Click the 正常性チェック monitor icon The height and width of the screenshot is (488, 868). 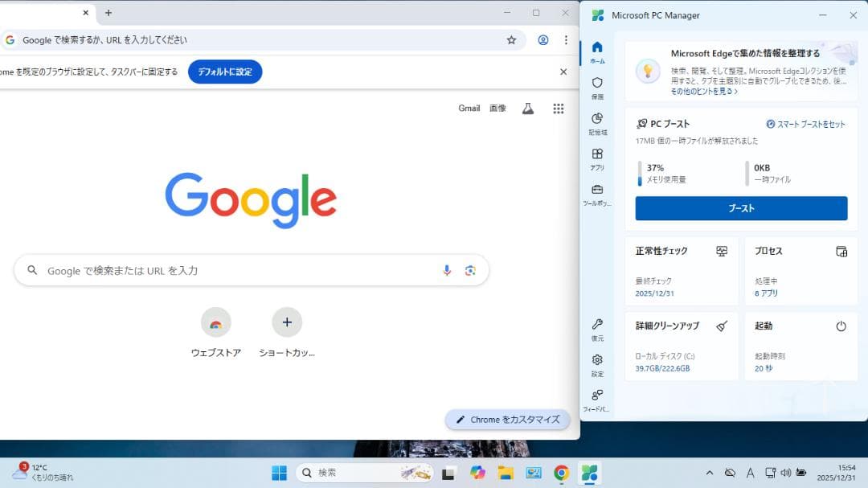(x=720, y=251)
